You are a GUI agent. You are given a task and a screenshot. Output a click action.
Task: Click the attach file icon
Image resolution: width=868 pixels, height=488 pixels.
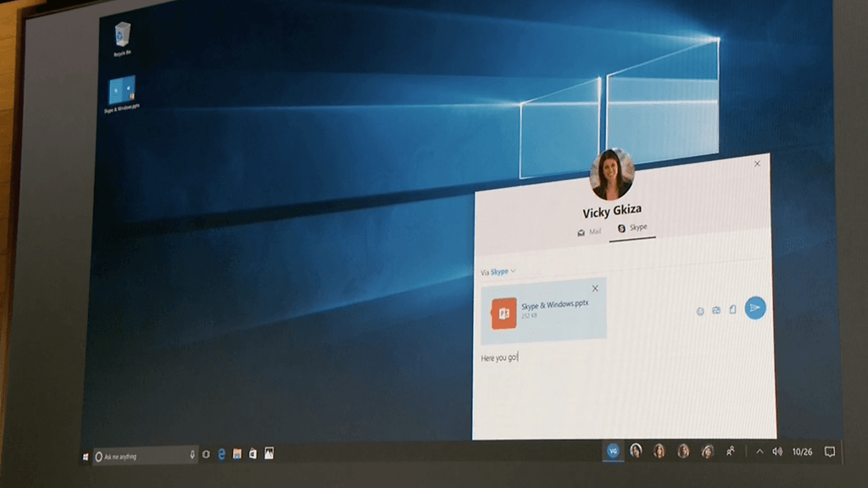732,310
